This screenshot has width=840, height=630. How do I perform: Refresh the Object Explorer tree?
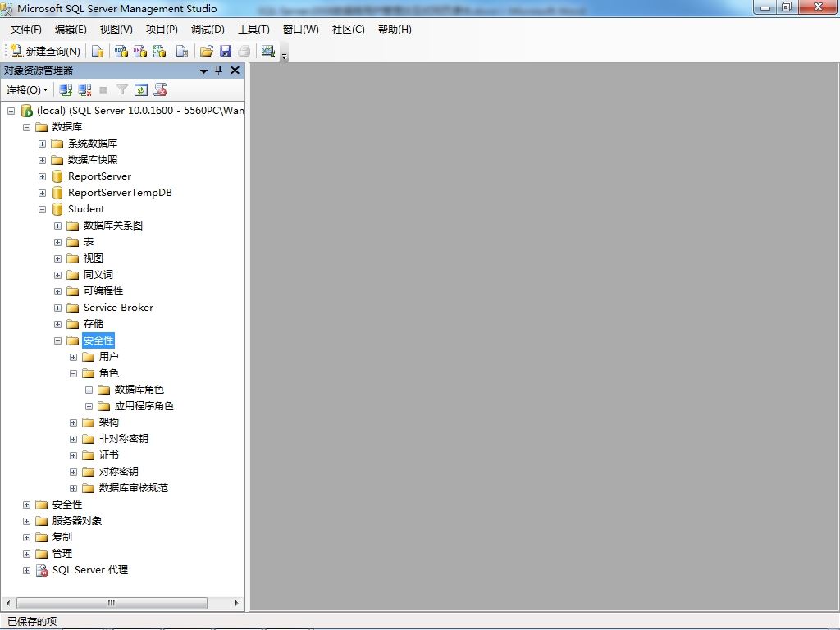141,90
